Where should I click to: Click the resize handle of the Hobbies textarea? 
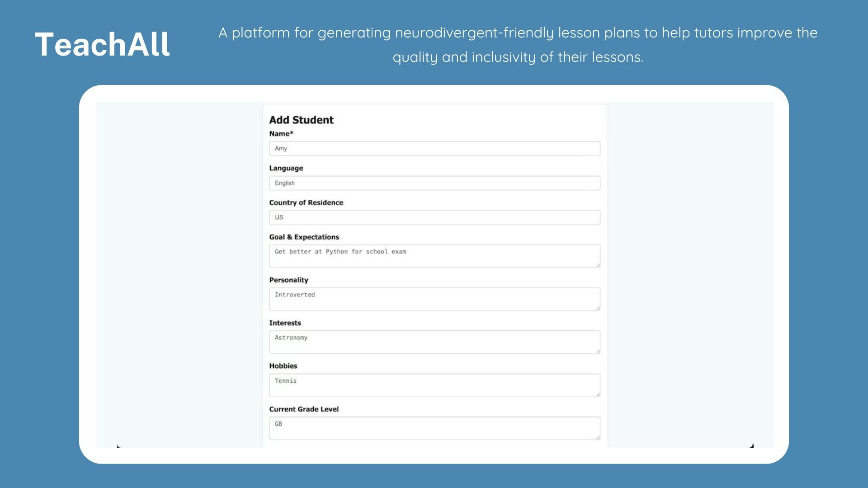[x=598, y=395]
